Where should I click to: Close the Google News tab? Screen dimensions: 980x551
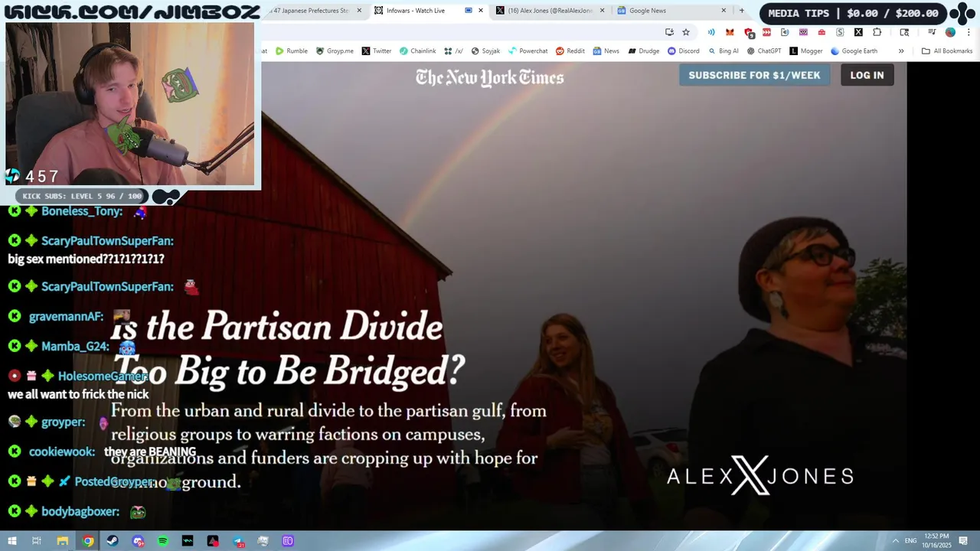(724, 11)
